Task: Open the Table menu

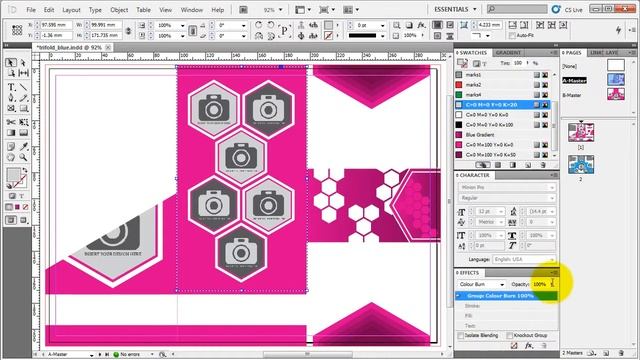Action: (x=143, y=10)
